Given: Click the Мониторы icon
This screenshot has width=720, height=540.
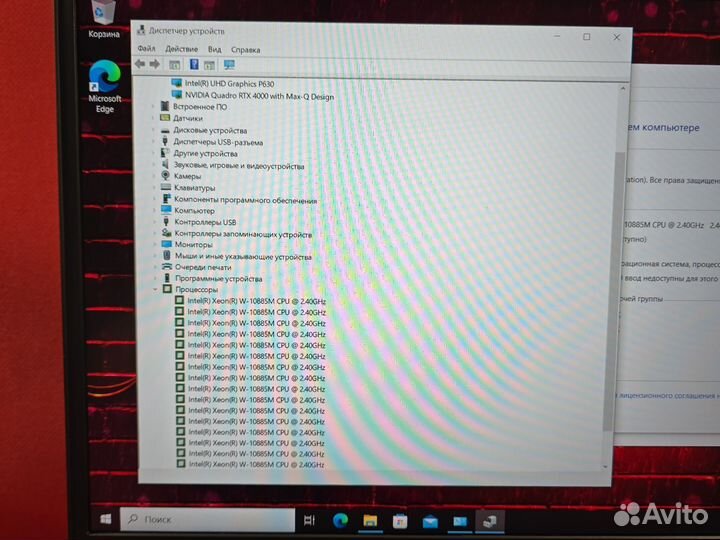Looking at the screenshot, I should point(166,244).
